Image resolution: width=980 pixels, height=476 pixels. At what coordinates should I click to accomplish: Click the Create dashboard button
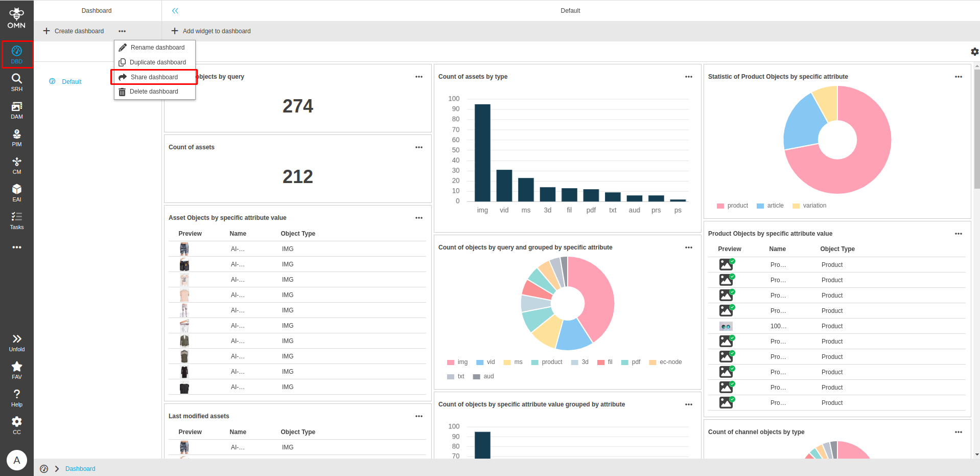pyautogui.click(x=73, y=31)
